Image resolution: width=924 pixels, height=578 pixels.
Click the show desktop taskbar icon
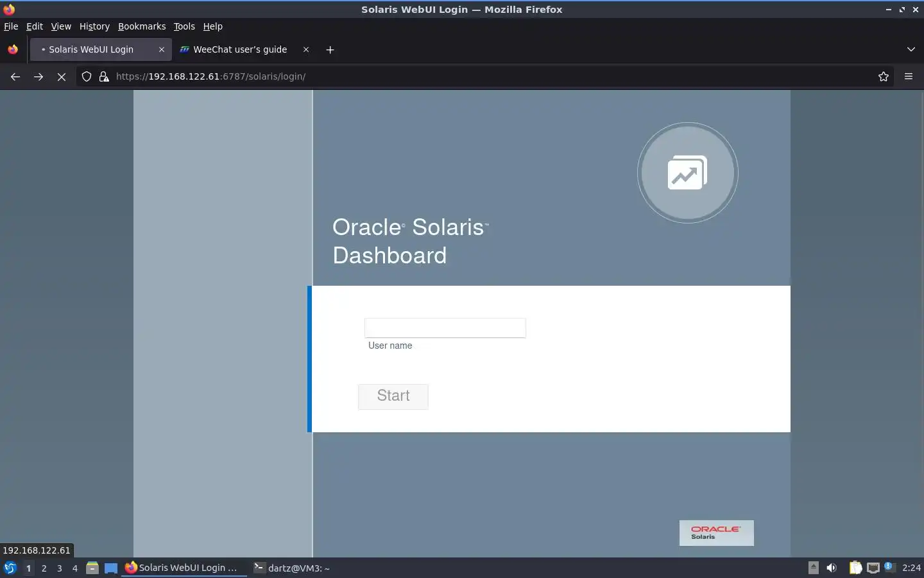pyautogui.click(x=111, y=568)
